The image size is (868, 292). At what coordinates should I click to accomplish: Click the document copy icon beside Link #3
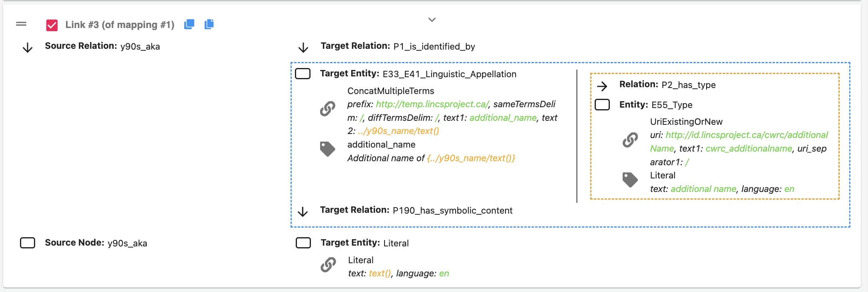click(209, 24)
